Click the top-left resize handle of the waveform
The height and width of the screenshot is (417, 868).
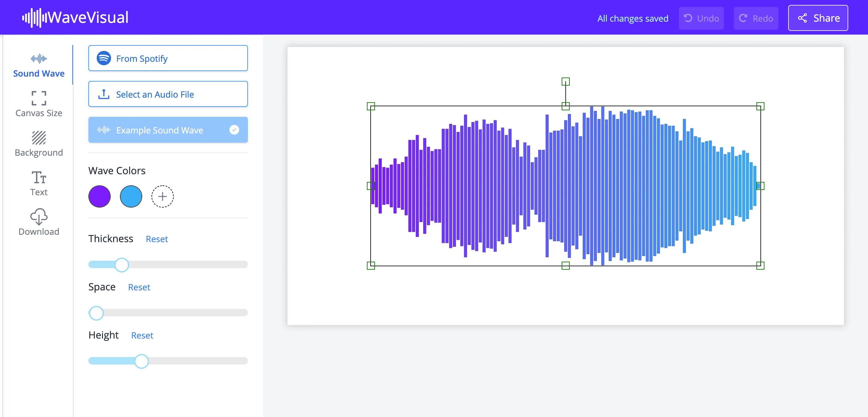pyautogui.click(x=371, y=107)
